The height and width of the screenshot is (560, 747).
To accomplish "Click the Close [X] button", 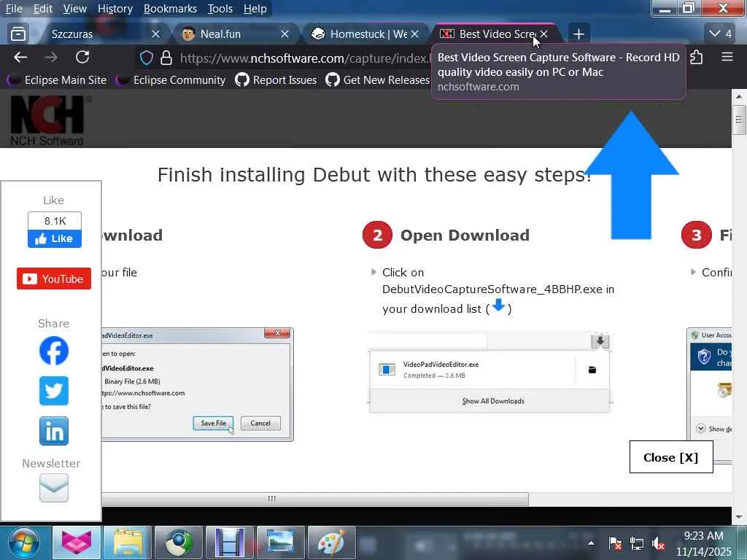I will pos(671,457).
